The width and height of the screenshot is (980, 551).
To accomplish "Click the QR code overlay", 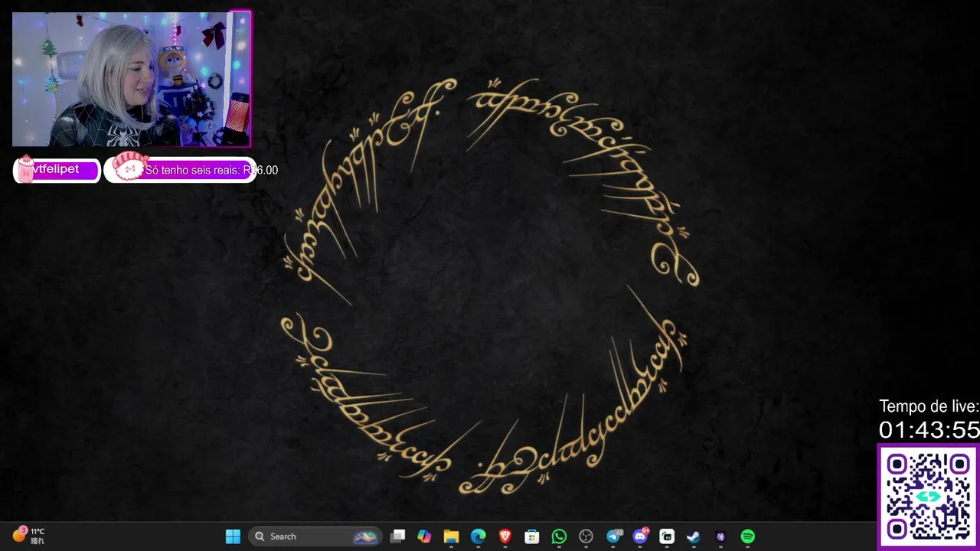I will tap(929, 497).
